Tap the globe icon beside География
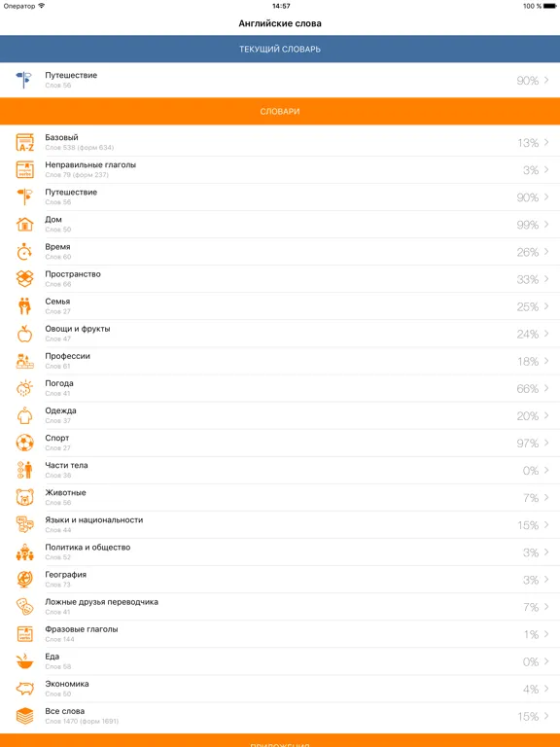The height and width of the screenshot is (747, 560). tap(24, 580)
